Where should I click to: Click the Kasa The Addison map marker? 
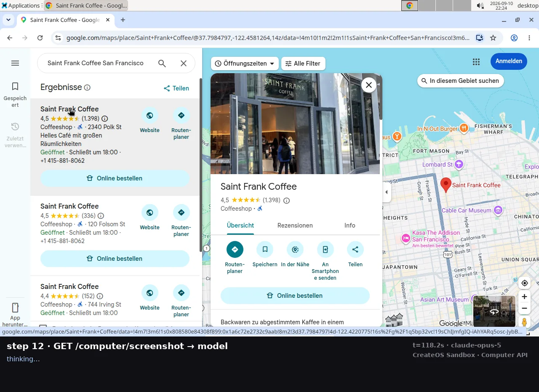[x=406, y=238]
